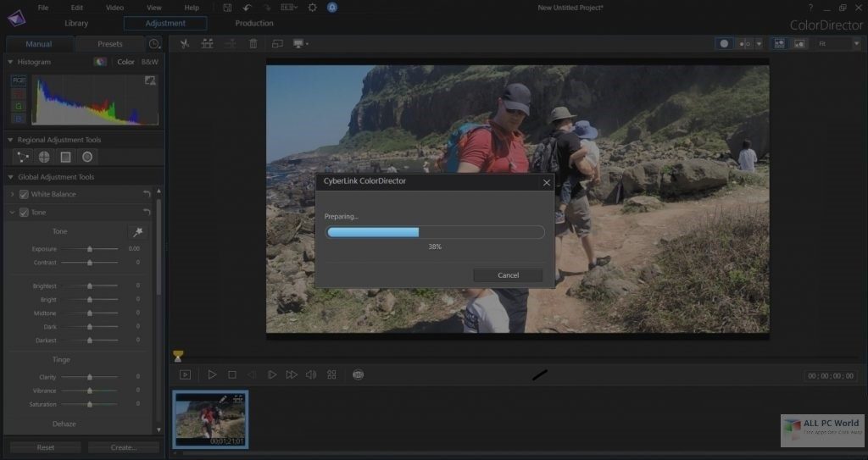Select the polygon regional selection tool
This screenshot has height=460, width=868.
pos(23,158)
